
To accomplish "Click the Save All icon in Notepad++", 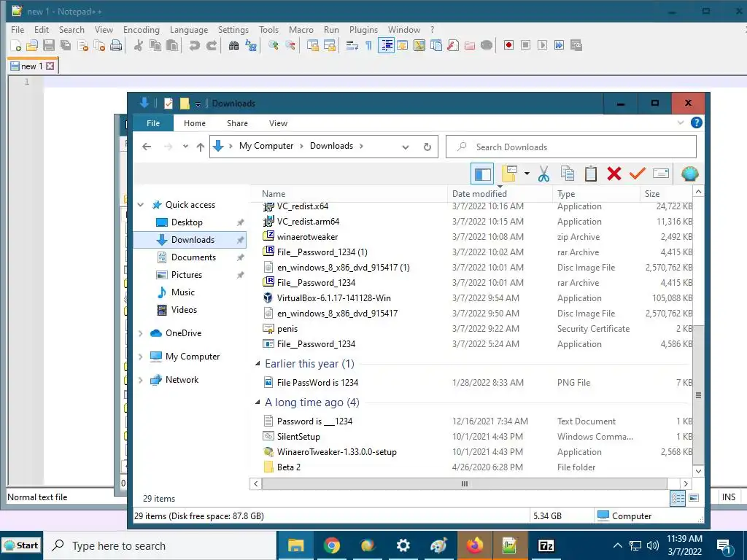I will click(x=65, y=45).
